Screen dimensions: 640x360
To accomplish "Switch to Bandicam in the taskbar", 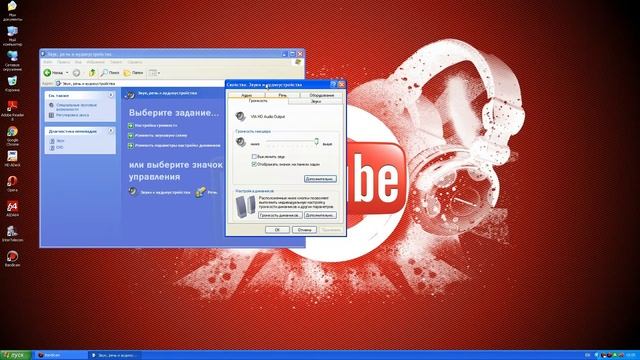I will [x=60, y=355].
